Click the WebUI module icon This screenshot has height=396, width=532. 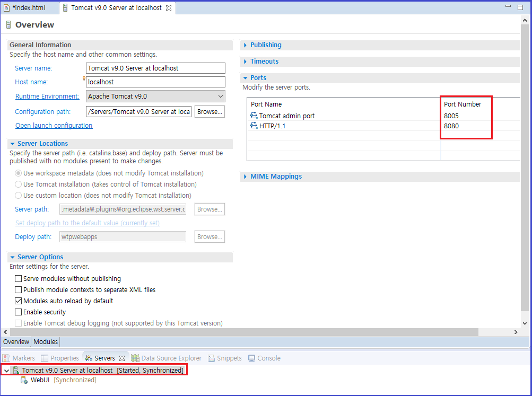24,380
